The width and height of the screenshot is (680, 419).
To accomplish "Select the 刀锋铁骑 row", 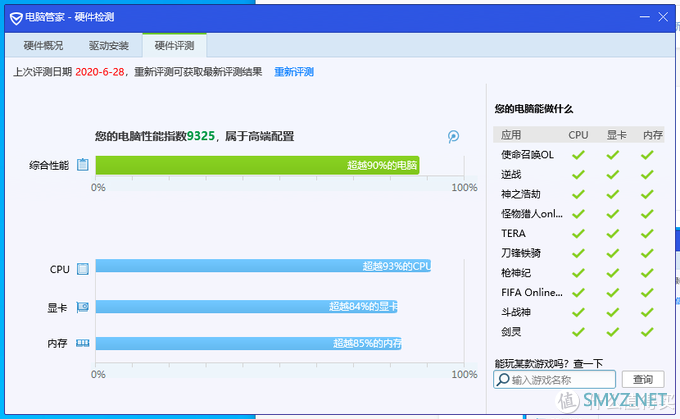I will [579, 253].
